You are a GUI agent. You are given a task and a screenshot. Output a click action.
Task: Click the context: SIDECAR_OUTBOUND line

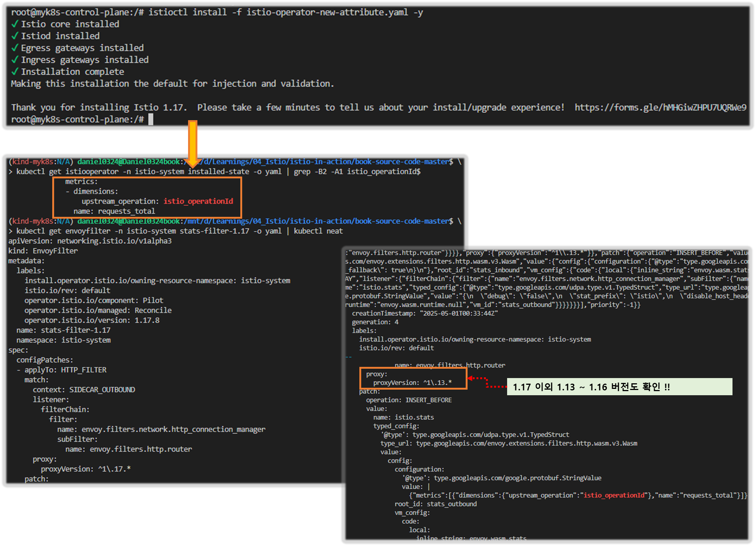point(84,390)
